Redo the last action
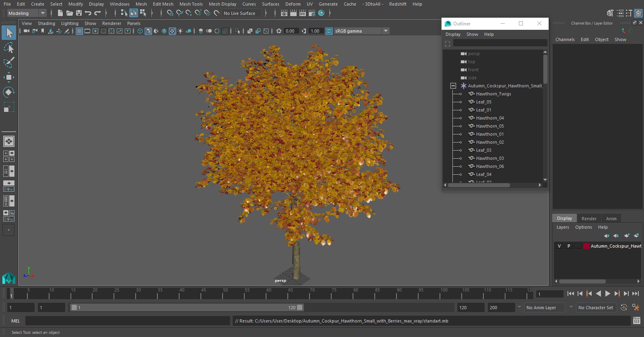The width and height of the screenshot is (644, 337). tap(97, 13)
